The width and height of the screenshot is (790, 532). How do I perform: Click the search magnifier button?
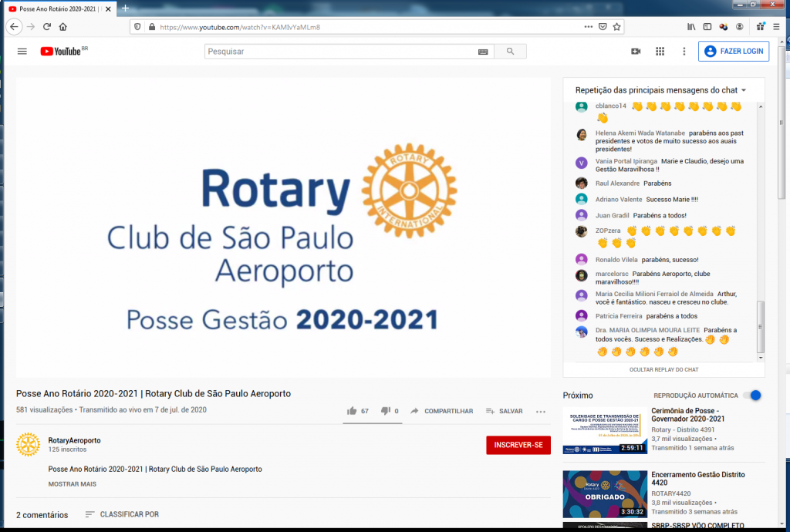tap(510, 52)
